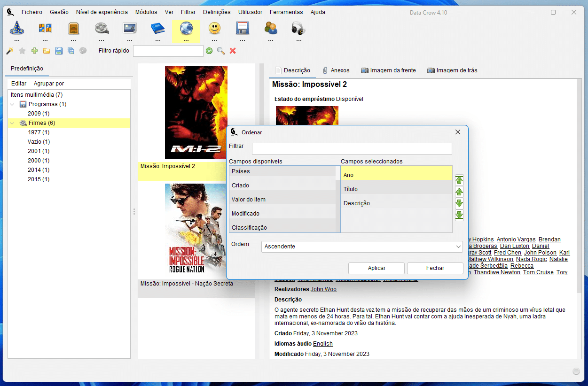Image resolution: width=588 pixels, height=386 pixels.
Task: Select the picture frame images module
Action: click(130, 29)
